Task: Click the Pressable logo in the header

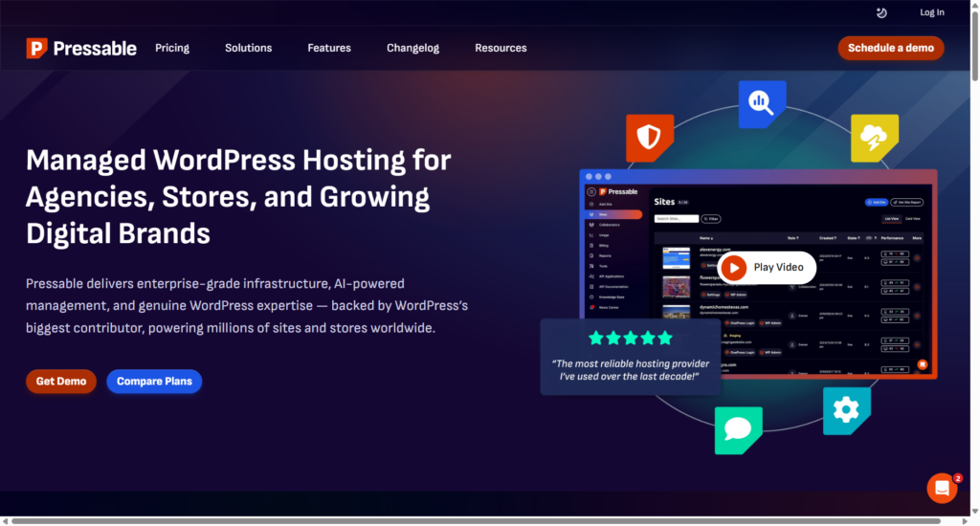Action: [x=81, y=48]
